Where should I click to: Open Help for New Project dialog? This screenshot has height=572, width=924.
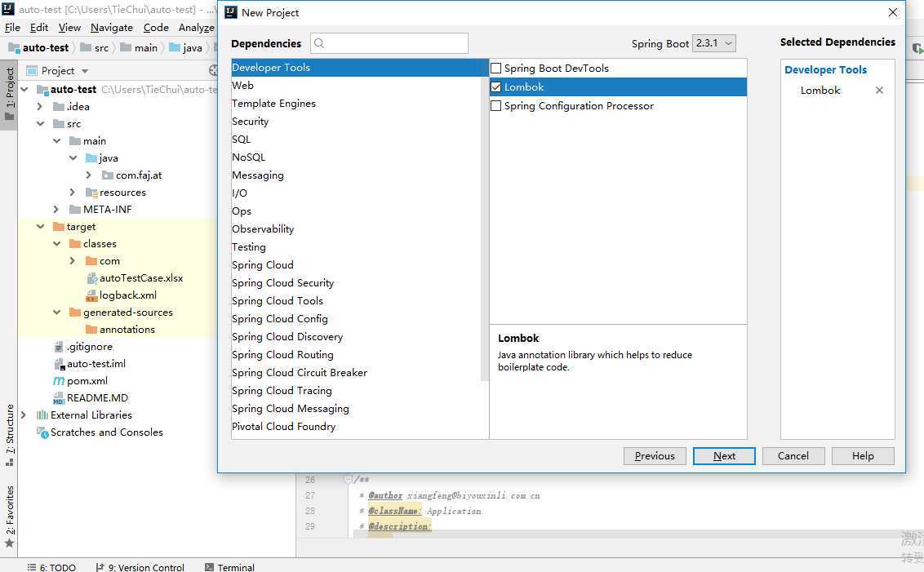pos(863,456)
